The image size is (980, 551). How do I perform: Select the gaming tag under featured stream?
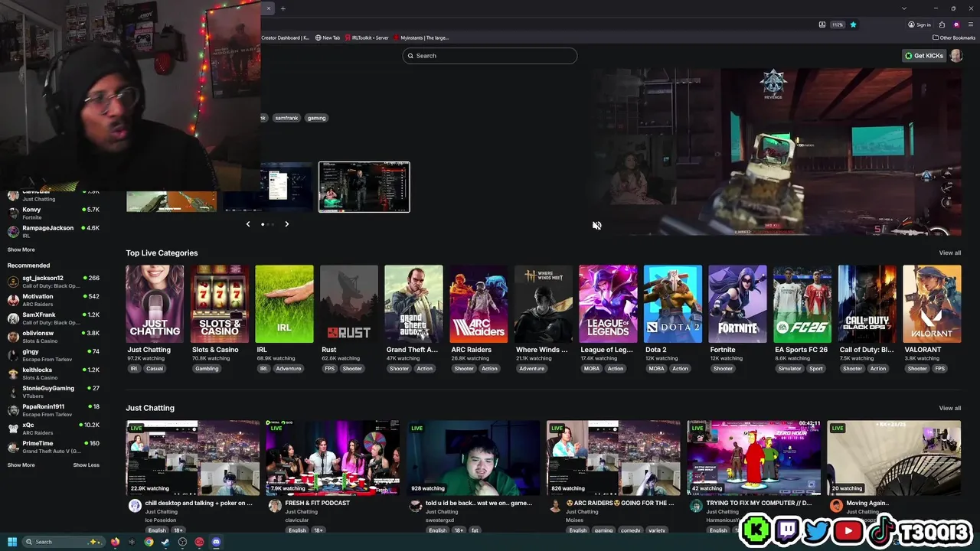point(317,118)
